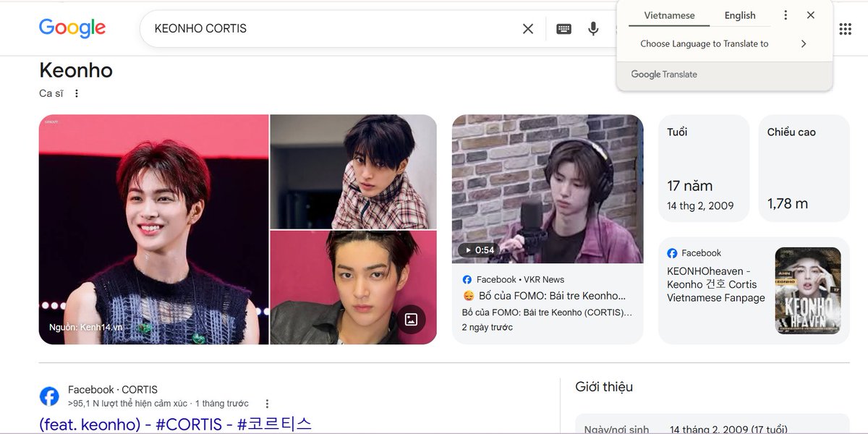Open the KEONHO HEAVEN fanpage thumbnail
The image size is (868, 434).
click(808, 291)
